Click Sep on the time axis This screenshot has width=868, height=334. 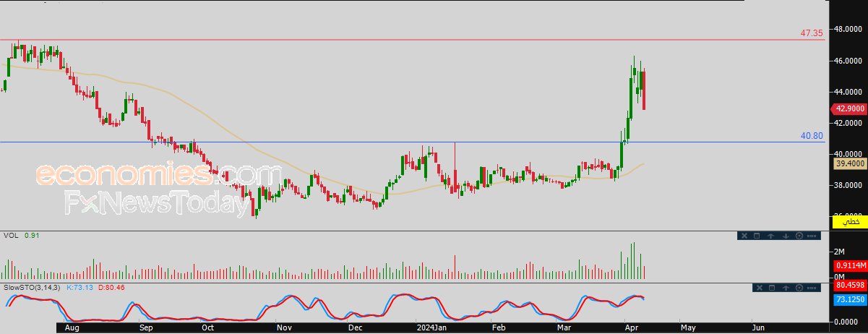147,327
